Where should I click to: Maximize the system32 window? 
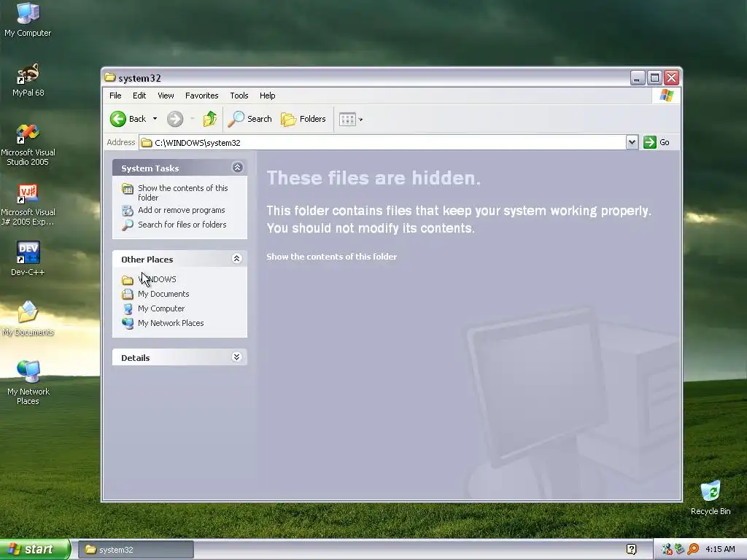click(654, 77)
